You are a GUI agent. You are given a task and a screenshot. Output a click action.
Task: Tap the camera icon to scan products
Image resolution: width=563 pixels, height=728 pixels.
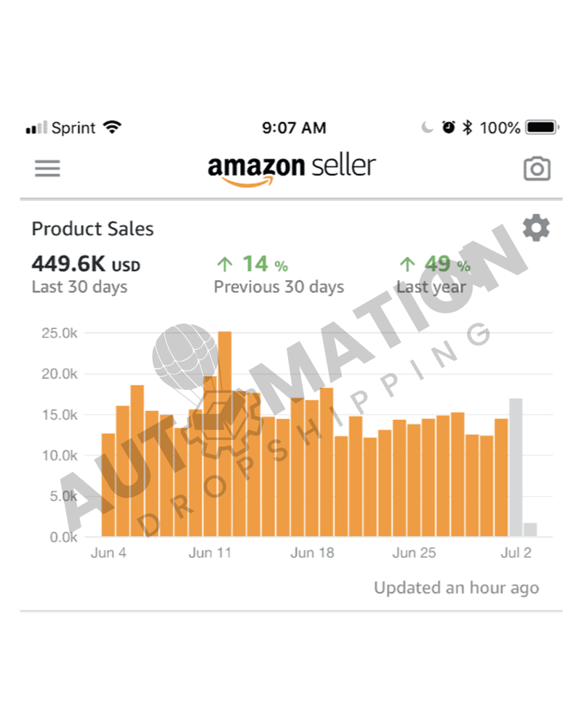point(536,168)
